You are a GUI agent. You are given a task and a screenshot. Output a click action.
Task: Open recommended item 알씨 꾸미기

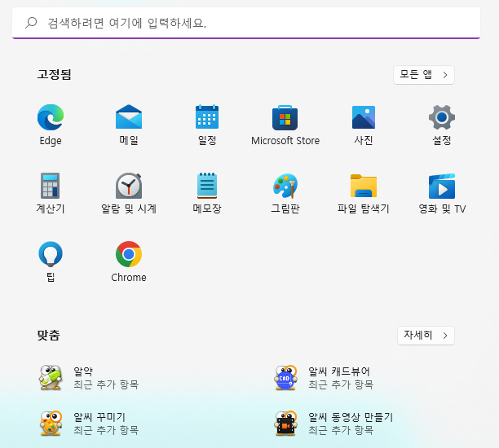click(89, 424)
